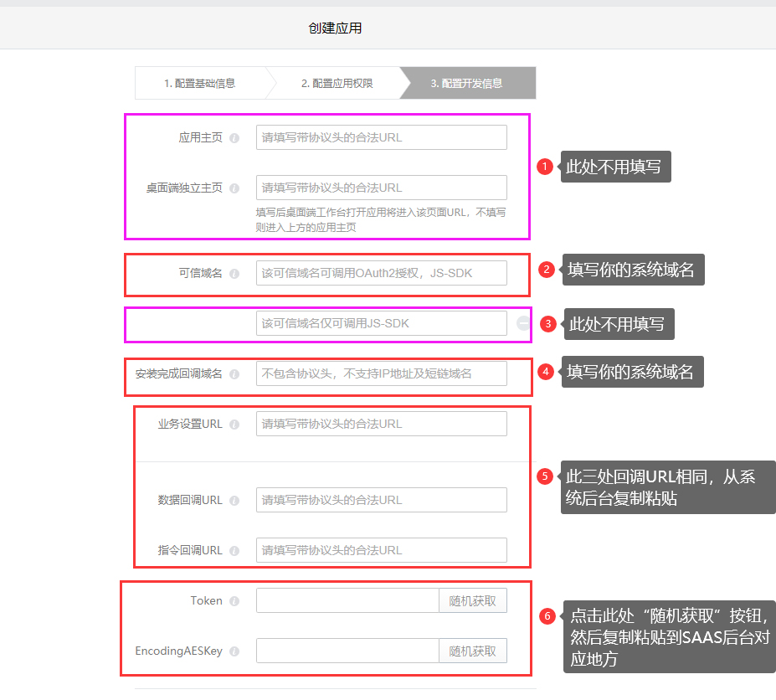776x700 pixels.
Task: Click the 桌面端独立主页 field label
Action: (x=184, y=188)
